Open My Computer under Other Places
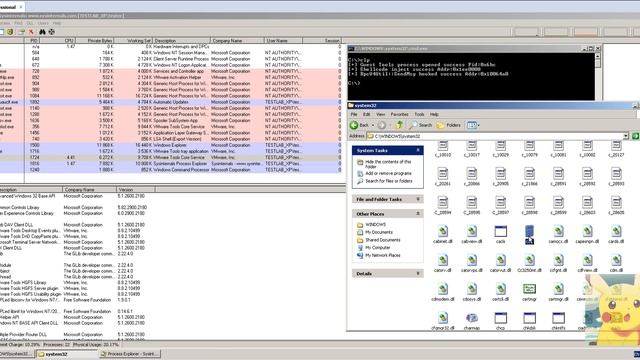This screenshot has height=360, width=640. 378,248
